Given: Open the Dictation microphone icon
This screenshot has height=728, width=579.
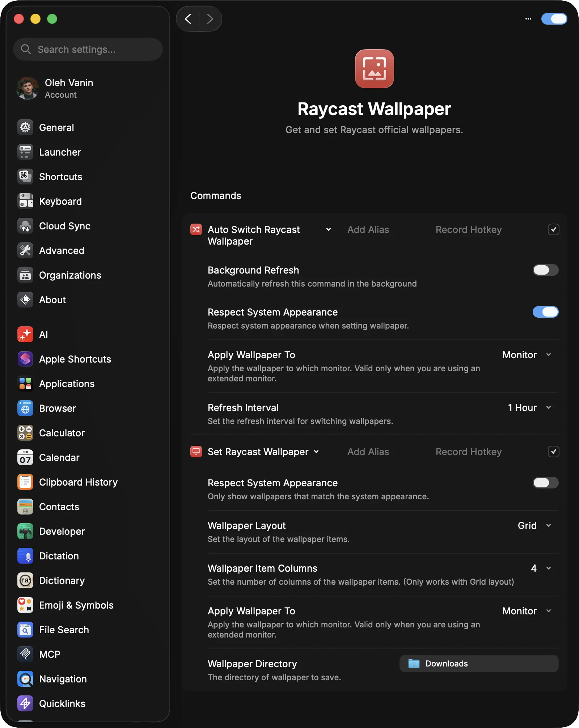Looking at the screenshot, I should pyautogui.click(x=25, y=556).
